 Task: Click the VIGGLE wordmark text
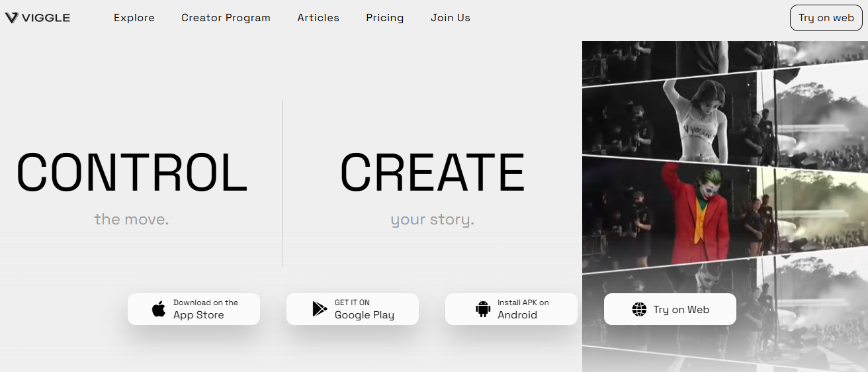point(46,18)
